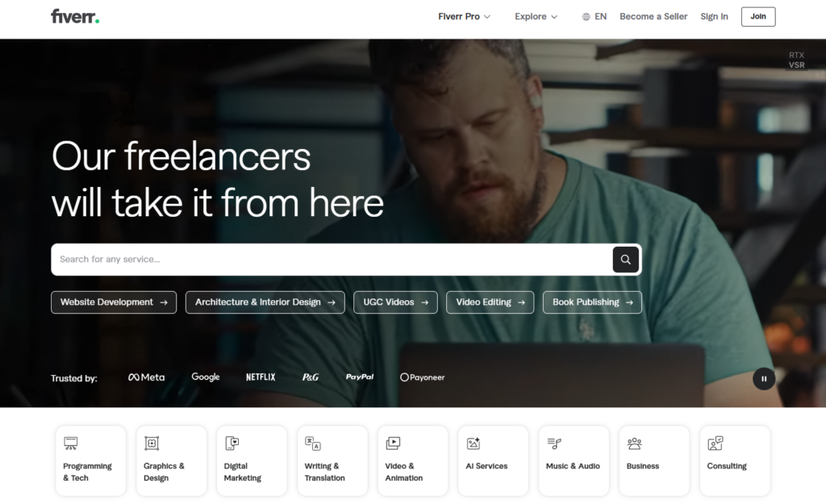Select the Graphics & Design category icon
The width and height of the screenshot is (826, 504).
pos(152,444)
